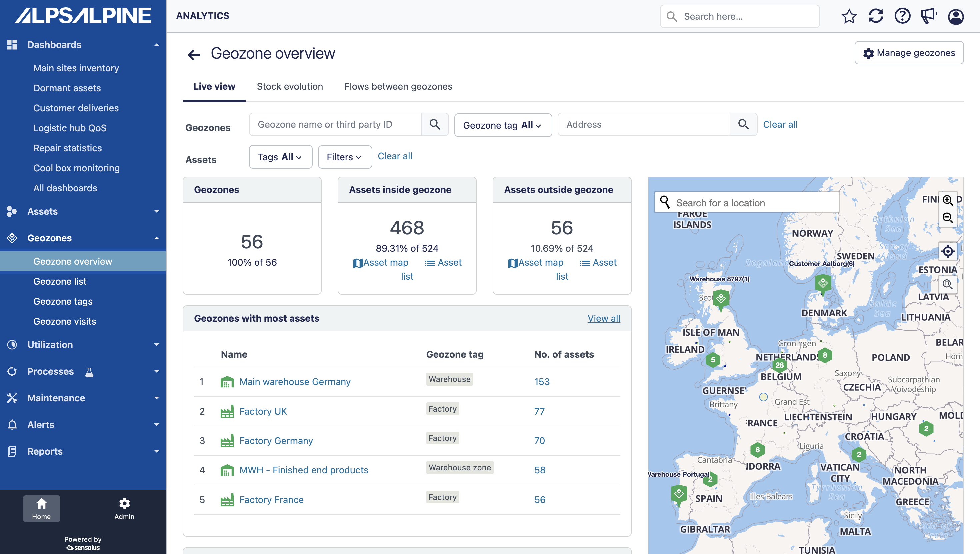The height and width of the screenshot is (554, 980).
Task: Open the user profile icon
Action: (x=955, y=16)
